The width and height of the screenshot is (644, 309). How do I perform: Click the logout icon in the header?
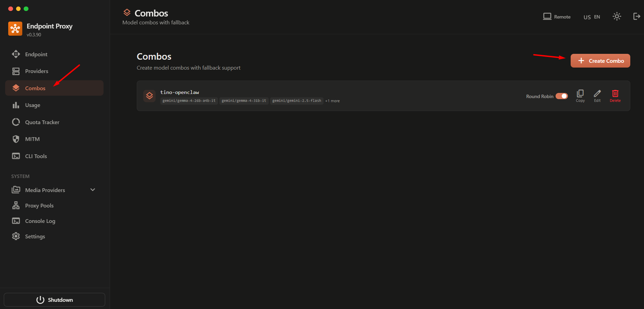pyautogui.click(x=636, y=16)
